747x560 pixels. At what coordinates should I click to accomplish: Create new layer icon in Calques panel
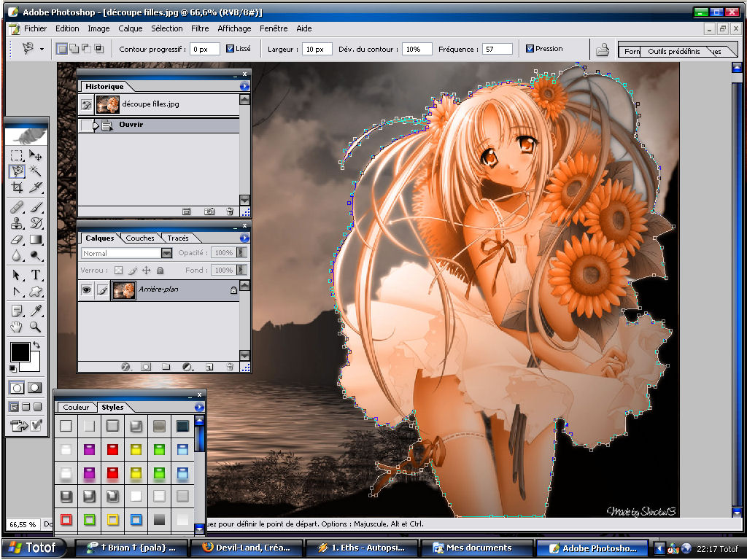(209, 367)
